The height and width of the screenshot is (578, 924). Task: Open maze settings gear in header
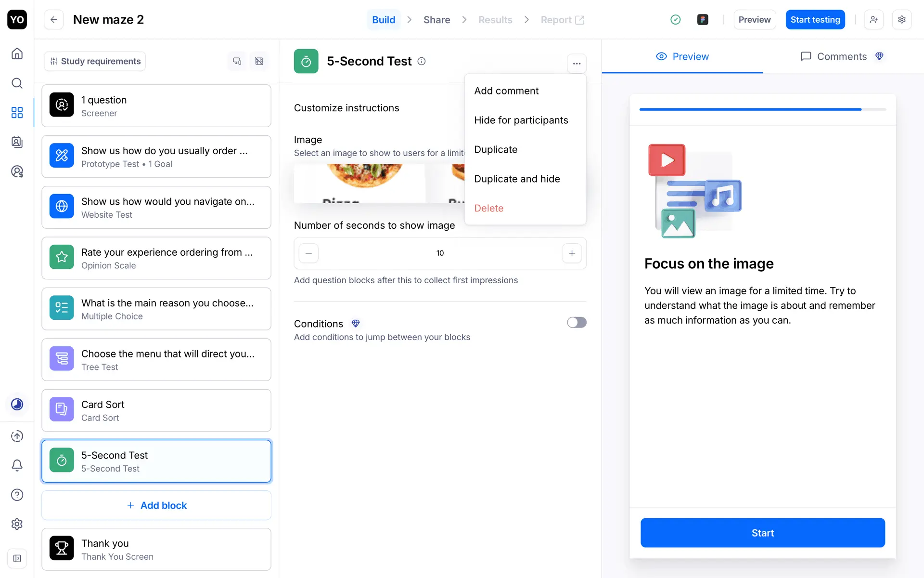902,20
